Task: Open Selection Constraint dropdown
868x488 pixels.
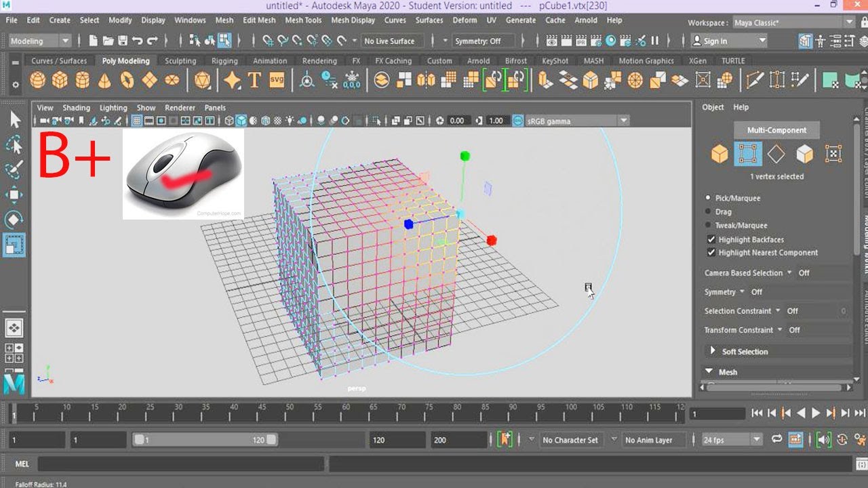Action: pyautogui.click(x=777, y=310)
